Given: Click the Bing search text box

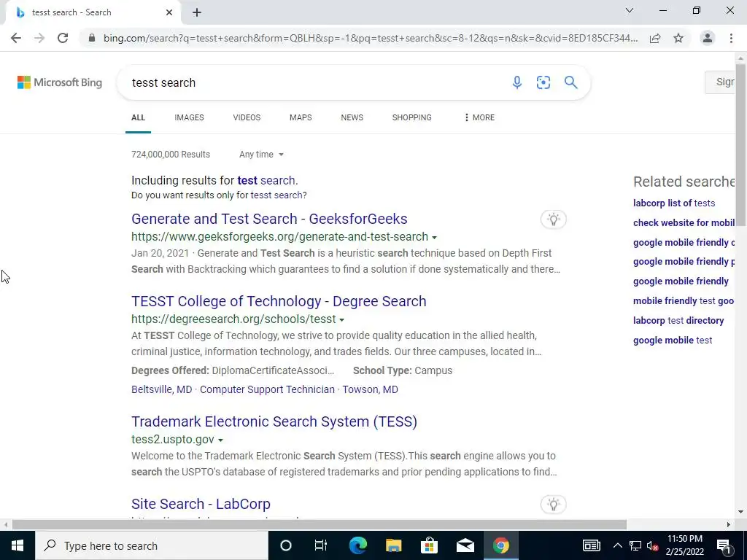Looking at the screenshot, I should point(314,82).
